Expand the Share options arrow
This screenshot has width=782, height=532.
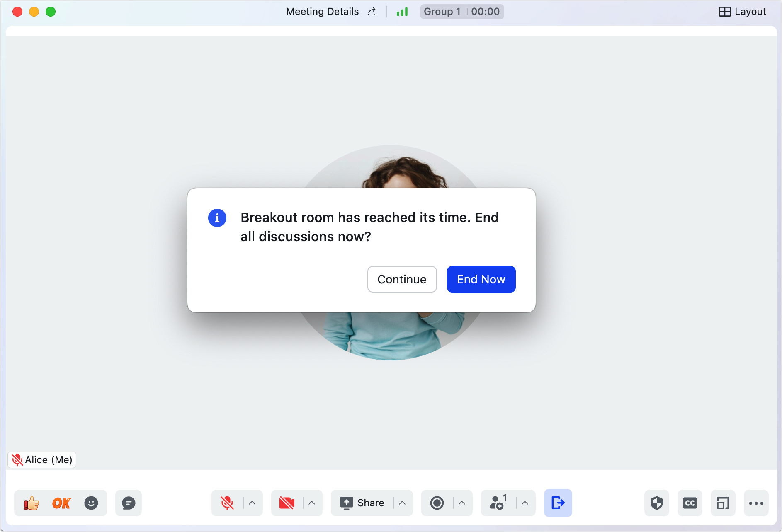[402, 503]
